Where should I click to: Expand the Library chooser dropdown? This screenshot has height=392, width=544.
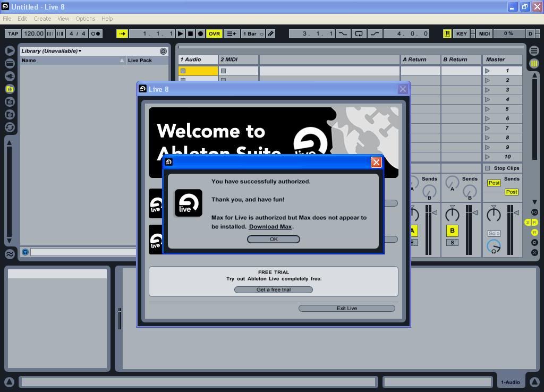pos(52,51)
